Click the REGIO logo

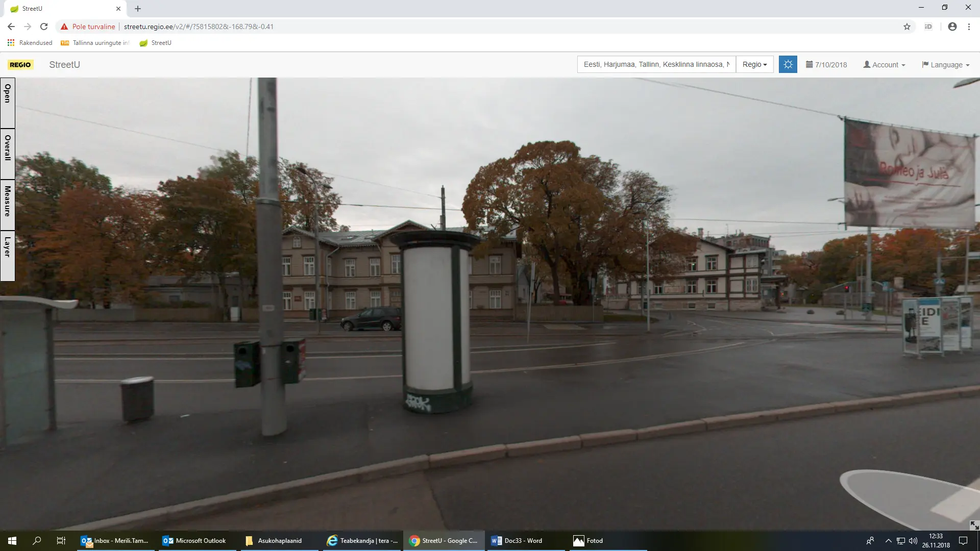pyautogui.click(x=20, y=65)
